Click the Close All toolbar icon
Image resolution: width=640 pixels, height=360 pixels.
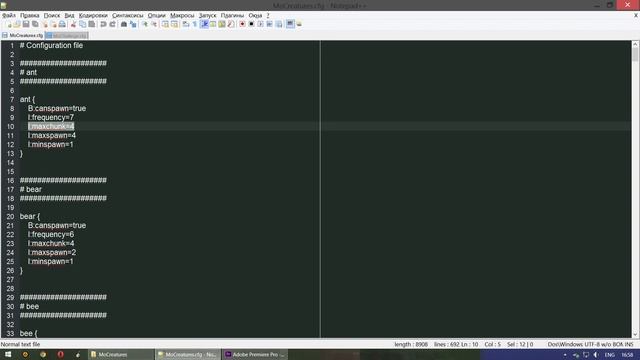pos(53,24)
